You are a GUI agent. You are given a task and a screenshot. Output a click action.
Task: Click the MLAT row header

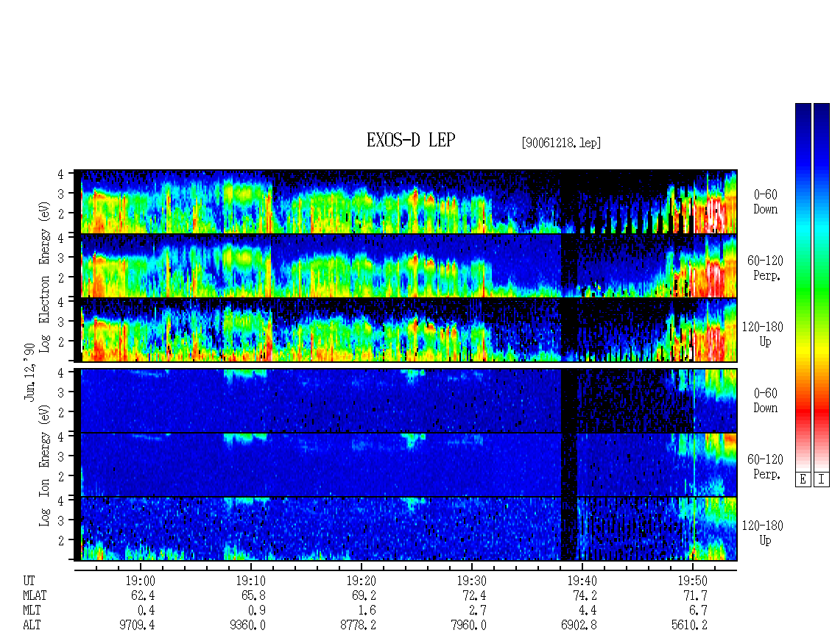pyautogui.click(x=35, y=595)
